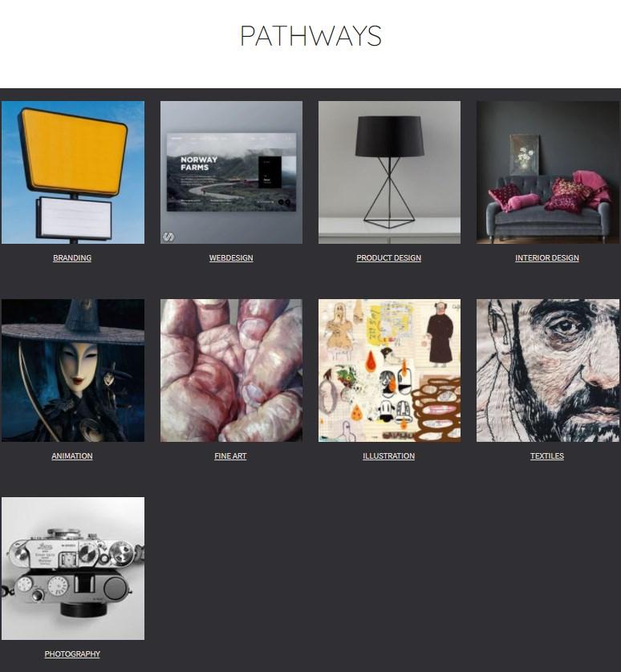This screenshot has height=672, width=621.
Task: Click the Norway Farms webdesign image
Action: tap(231, 172)
